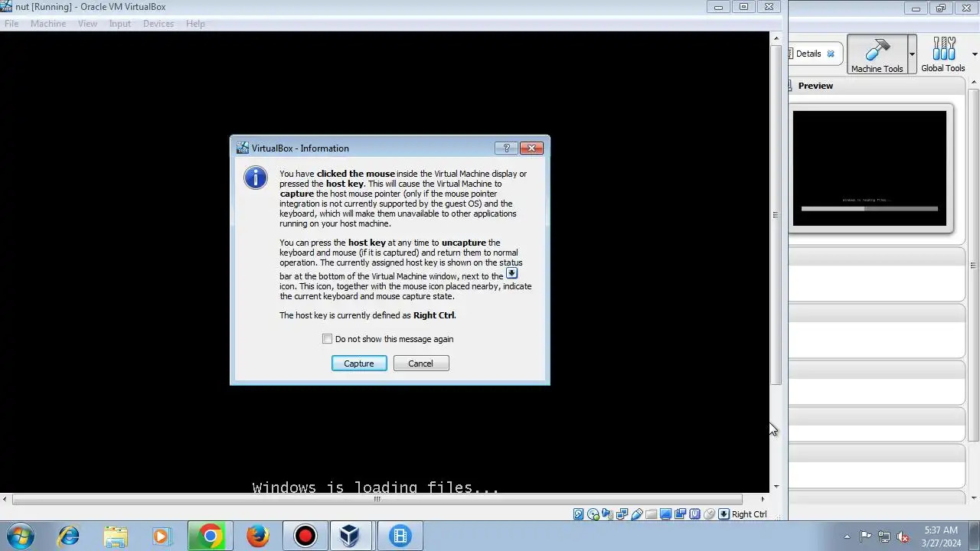The image size is (980, 551).
Task: Open the File menu
Action: (11, 24)
